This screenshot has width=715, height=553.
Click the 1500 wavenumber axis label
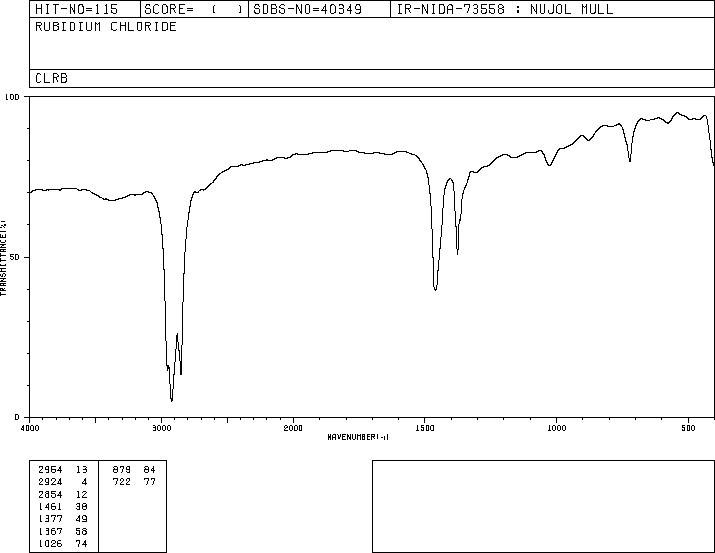[x=425, y=428]
